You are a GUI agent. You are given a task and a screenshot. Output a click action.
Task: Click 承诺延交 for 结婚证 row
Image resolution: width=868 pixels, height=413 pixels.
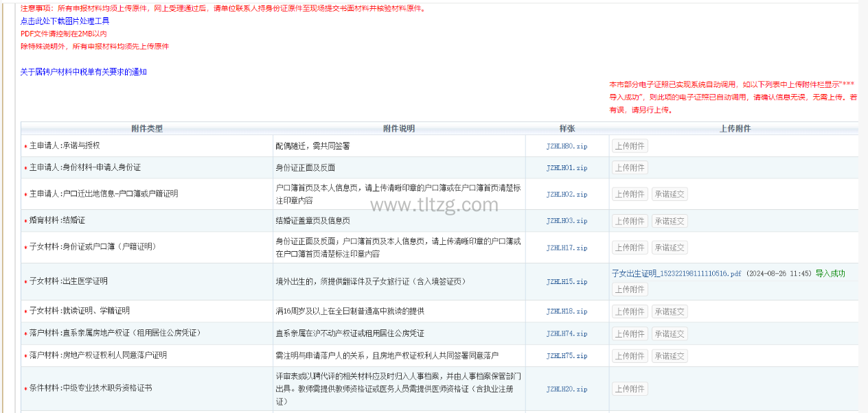point(669,221)
